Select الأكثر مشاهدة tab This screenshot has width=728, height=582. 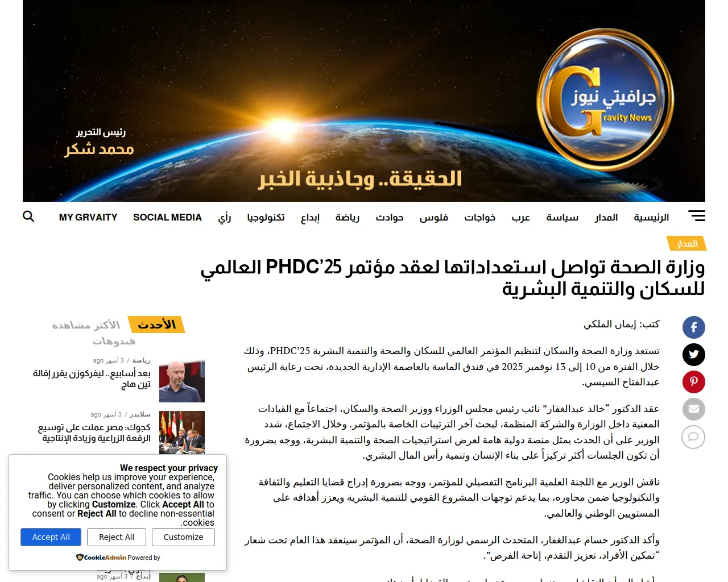click(x=85, y=325)
